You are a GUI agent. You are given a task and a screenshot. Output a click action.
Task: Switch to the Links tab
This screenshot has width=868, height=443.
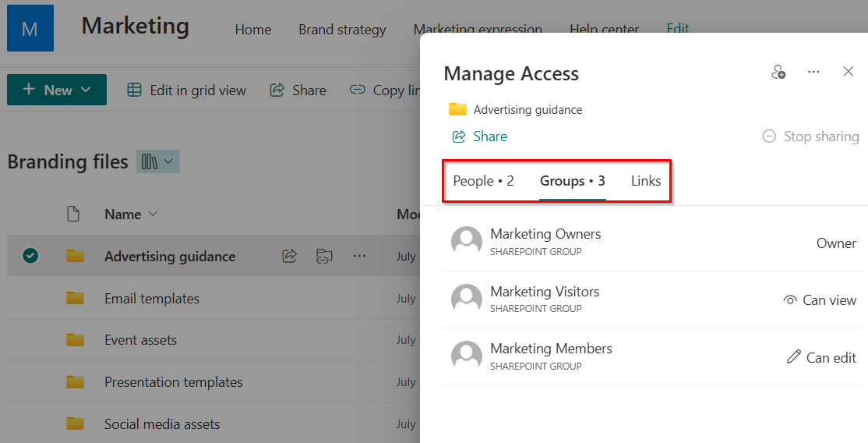(x=646, y=181)
